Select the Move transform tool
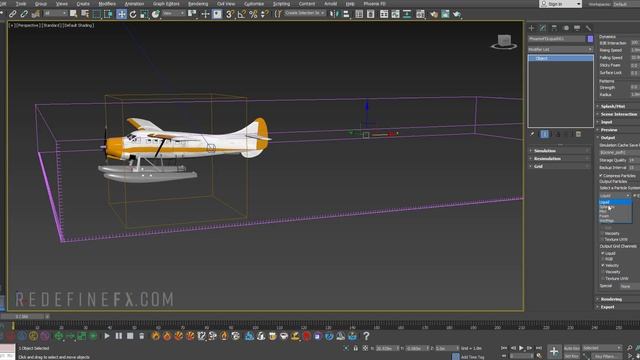The image size is (640, 360). click(x=121, y=14)
